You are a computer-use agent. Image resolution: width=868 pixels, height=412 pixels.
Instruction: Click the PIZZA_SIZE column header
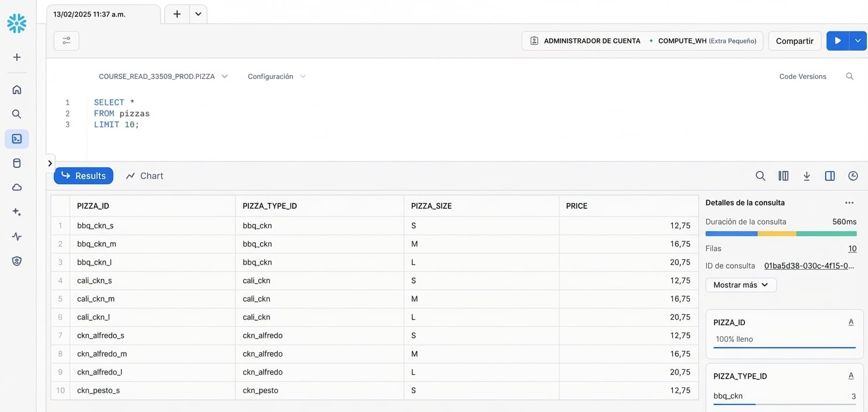coord(481,206)
